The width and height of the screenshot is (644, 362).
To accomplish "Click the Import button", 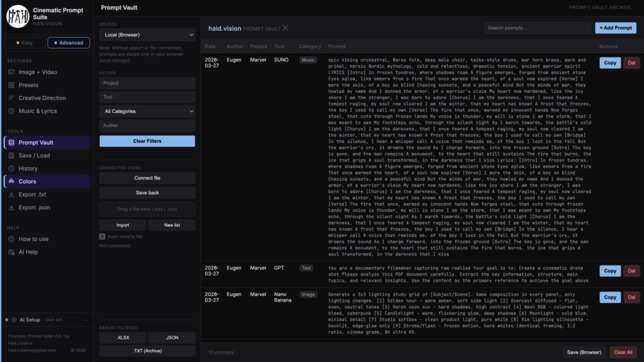I will 122,225.
